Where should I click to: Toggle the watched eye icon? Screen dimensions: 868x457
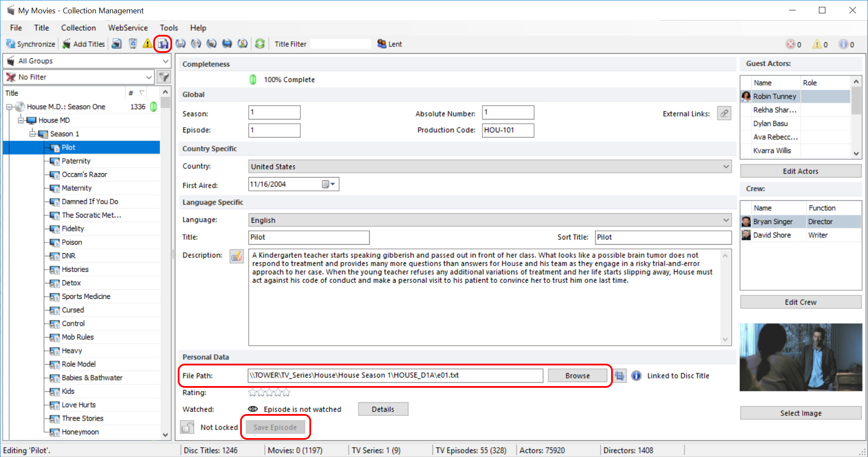tap(253, 409)
